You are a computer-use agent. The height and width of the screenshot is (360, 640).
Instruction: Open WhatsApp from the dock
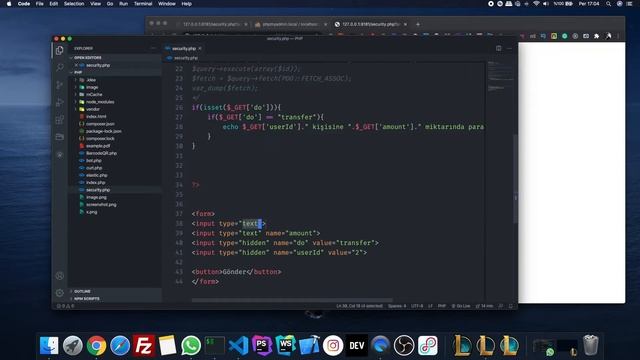pos(191,346)
